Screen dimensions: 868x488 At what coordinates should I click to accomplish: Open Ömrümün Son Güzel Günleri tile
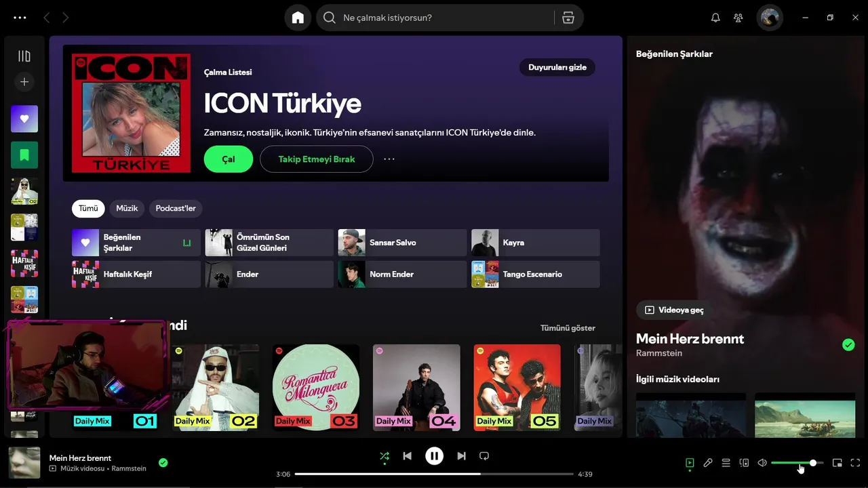point(269,243)
